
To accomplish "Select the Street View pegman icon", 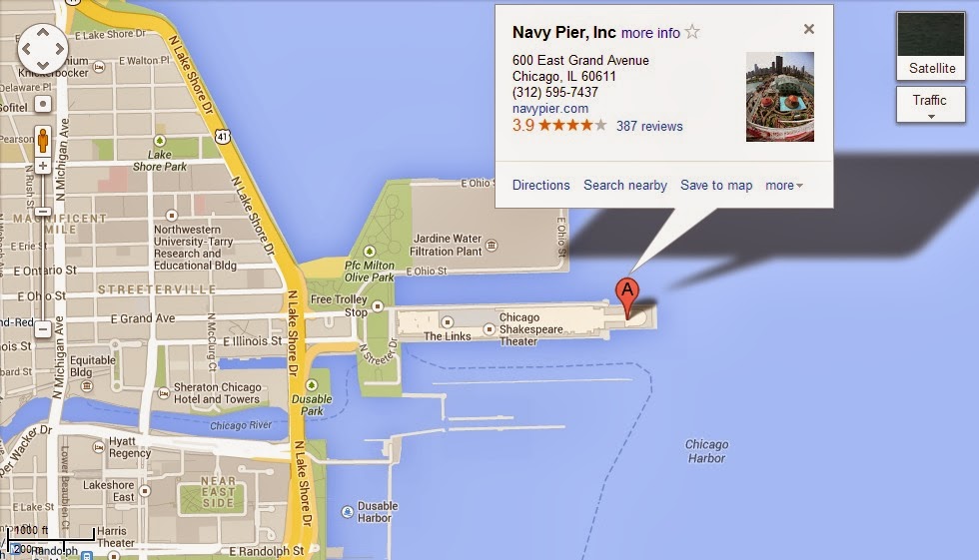I will pos(42,141).
